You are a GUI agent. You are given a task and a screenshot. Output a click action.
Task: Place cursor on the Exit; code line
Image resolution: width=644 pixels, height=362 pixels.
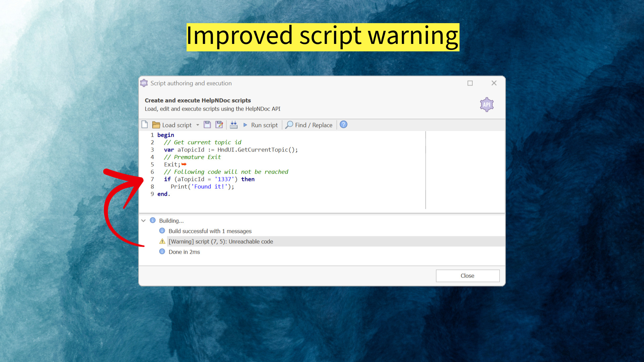(172, 165)
